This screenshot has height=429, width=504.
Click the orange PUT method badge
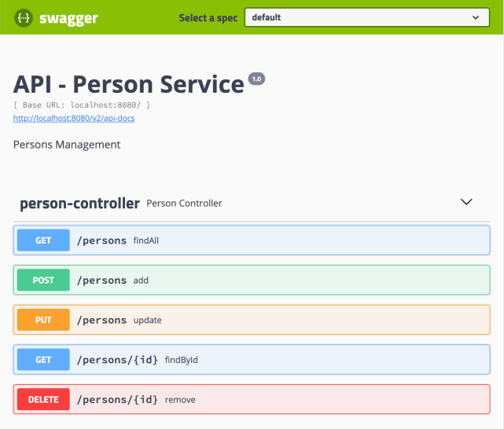pyautogui.click(x=43, y=320)
